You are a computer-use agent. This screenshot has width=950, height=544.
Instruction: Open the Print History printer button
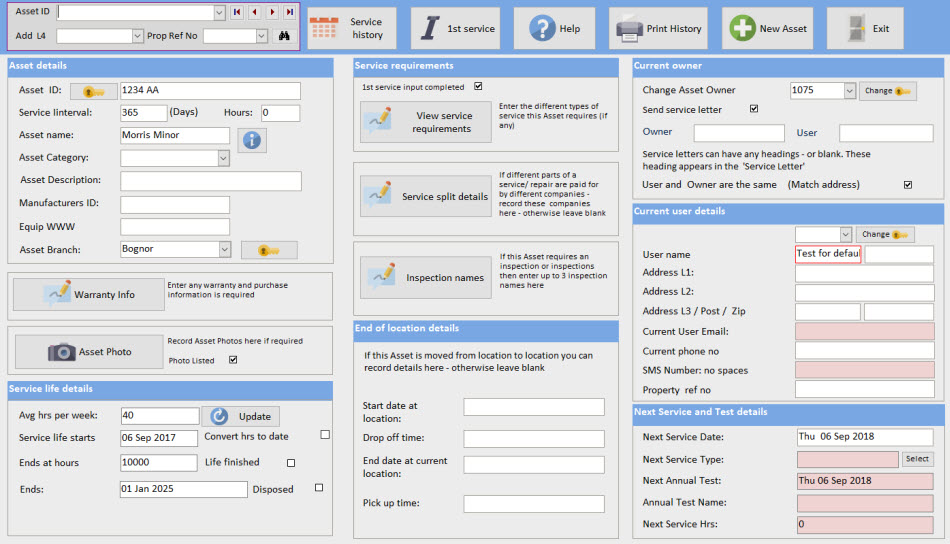[659, 29]
